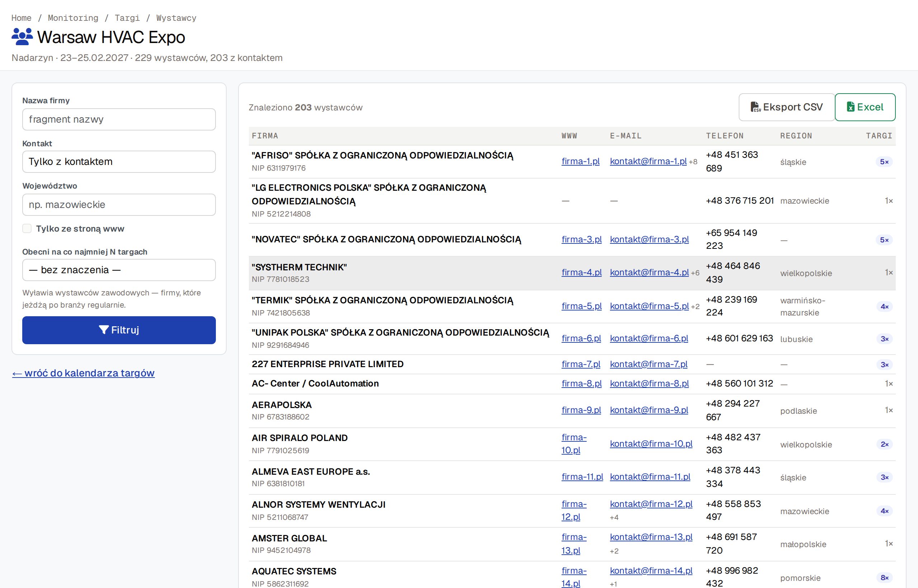
Task: Download the list with the Excel button
Action: click(865, 107)
